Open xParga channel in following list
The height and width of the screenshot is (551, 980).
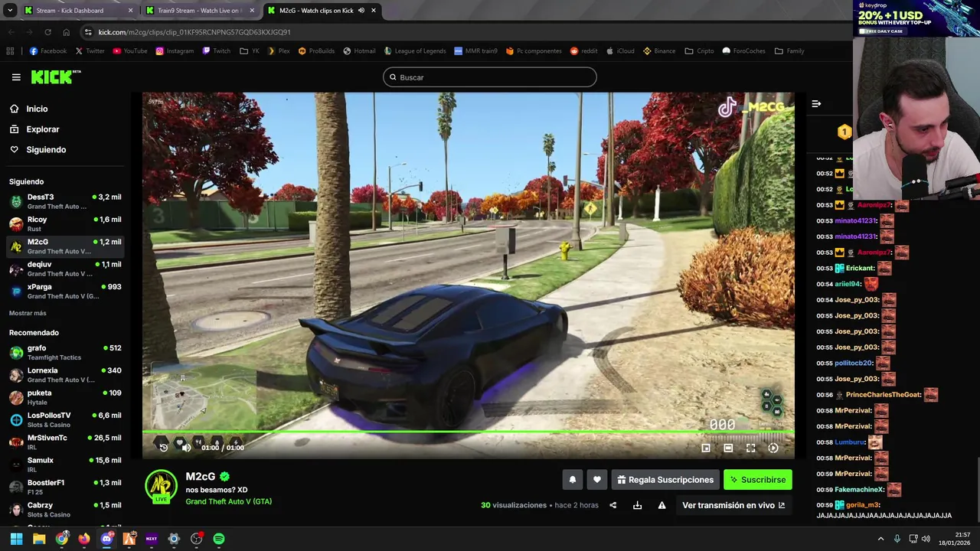65,292
